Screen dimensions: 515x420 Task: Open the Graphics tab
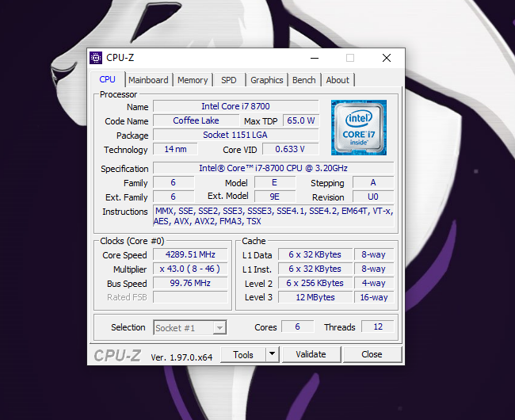267,80
